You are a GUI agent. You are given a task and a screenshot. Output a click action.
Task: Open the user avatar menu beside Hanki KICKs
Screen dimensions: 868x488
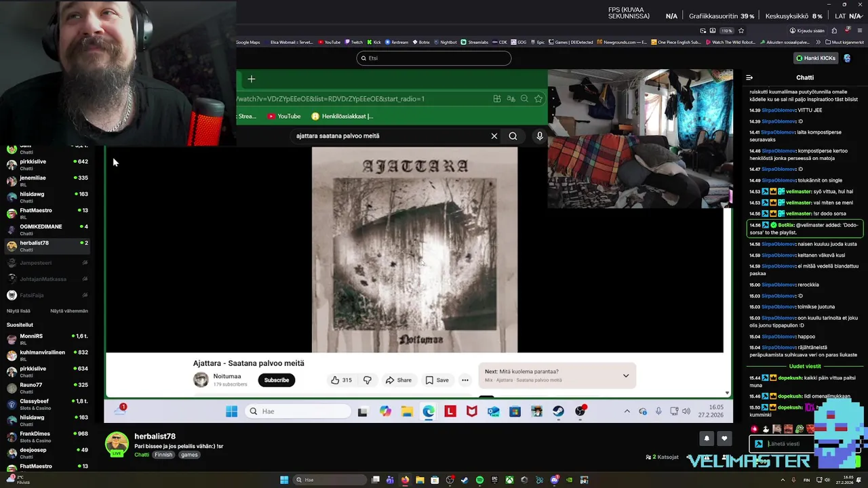[x=847, y=58]
